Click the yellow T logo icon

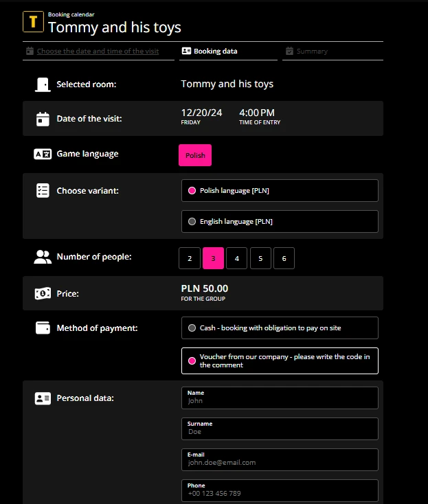[x=33, y=21]
